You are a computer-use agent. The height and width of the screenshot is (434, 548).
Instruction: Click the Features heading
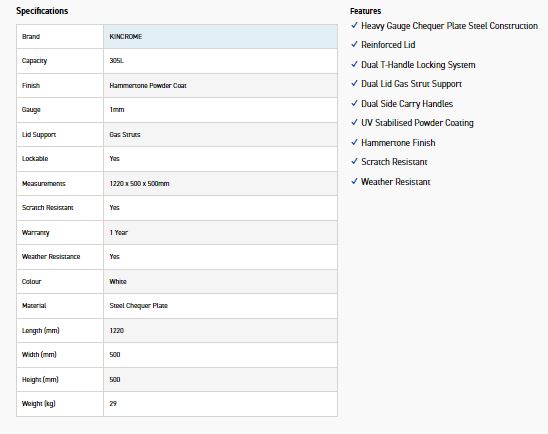point(366,11)
